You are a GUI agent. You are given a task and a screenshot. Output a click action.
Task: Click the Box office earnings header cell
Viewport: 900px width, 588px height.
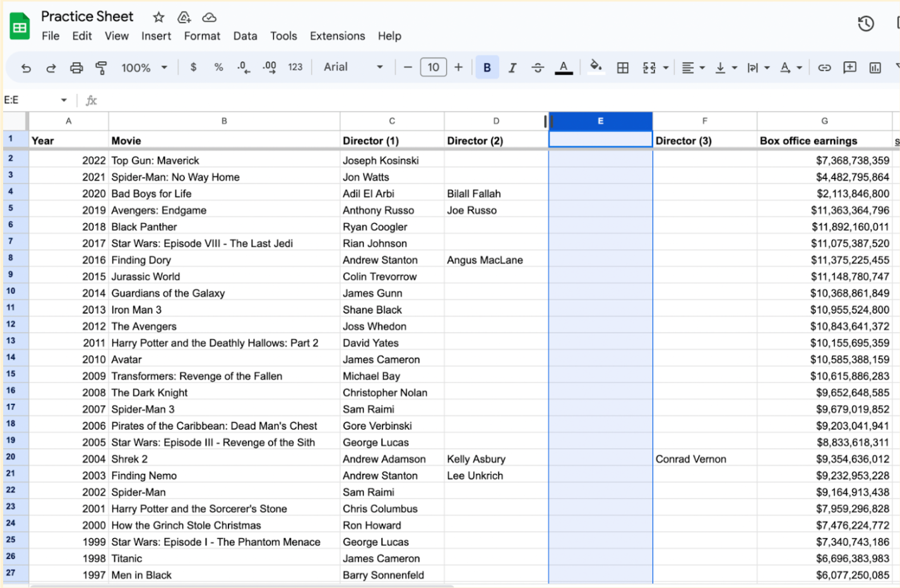pos(824,141)
